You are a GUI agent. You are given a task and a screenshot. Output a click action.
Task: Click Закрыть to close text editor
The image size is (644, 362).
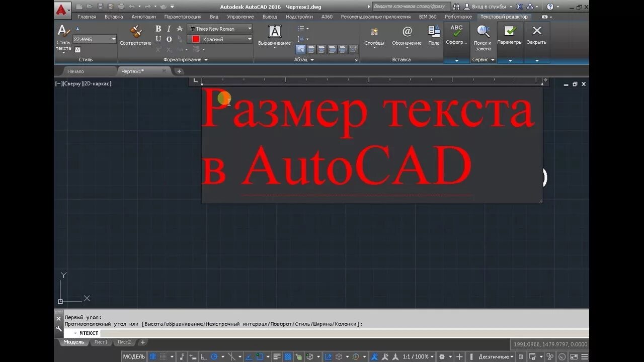[x=537, y=35]
